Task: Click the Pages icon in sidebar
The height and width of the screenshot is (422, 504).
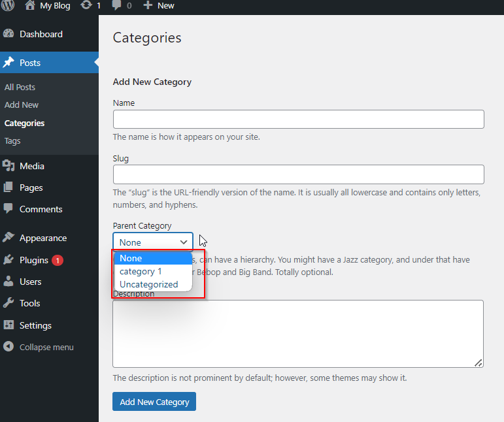Action: (8, 187)
